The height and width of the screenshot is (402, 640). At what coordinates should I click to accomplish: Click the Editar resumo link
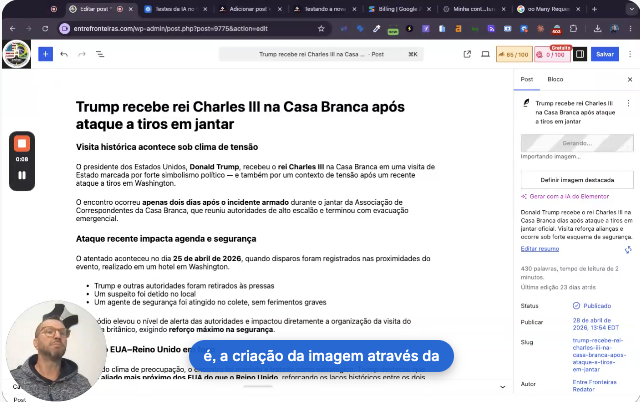tap(540, 249)
